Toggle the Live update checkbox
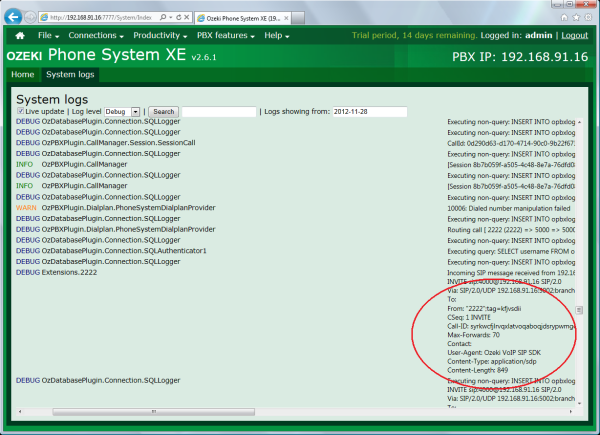This screenshot has width=600, height=435. click(20, 111)
